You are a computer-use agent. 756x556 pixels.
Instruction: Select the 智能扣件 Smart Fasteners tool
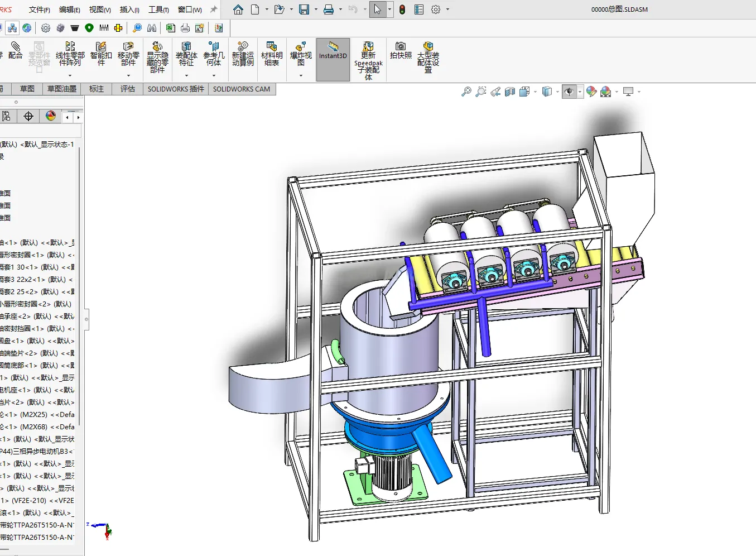[x=101, y=54]
